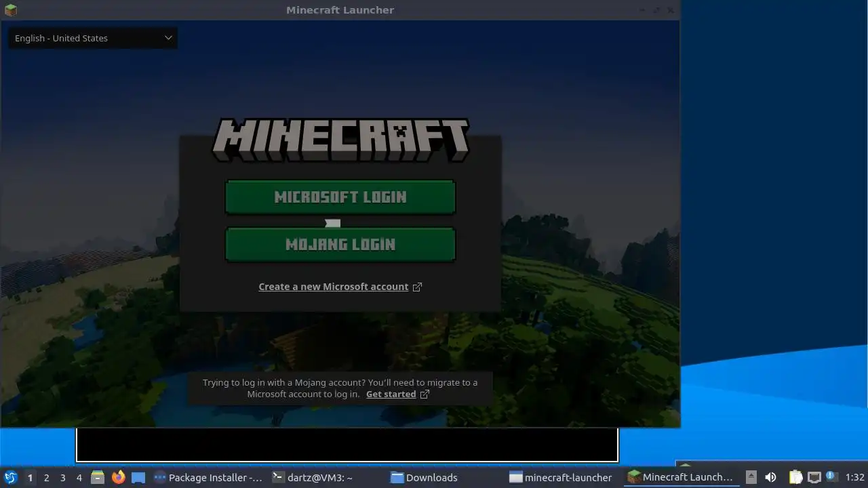Click the Mojang Login button

(340, 245)
